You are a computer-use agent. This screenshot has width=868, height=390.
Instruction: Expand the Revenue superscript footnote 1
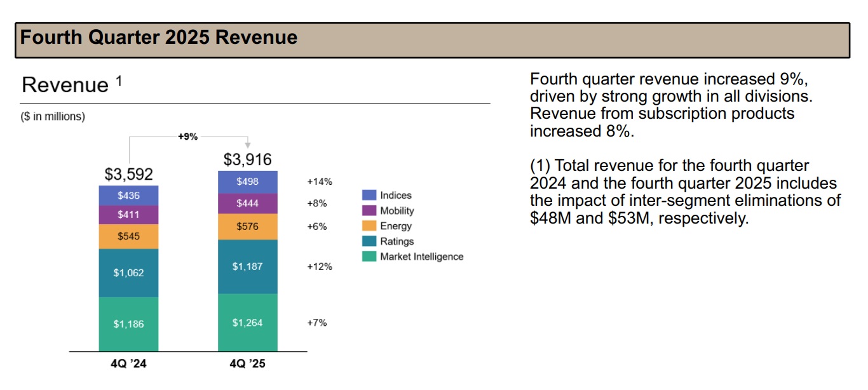119,79
